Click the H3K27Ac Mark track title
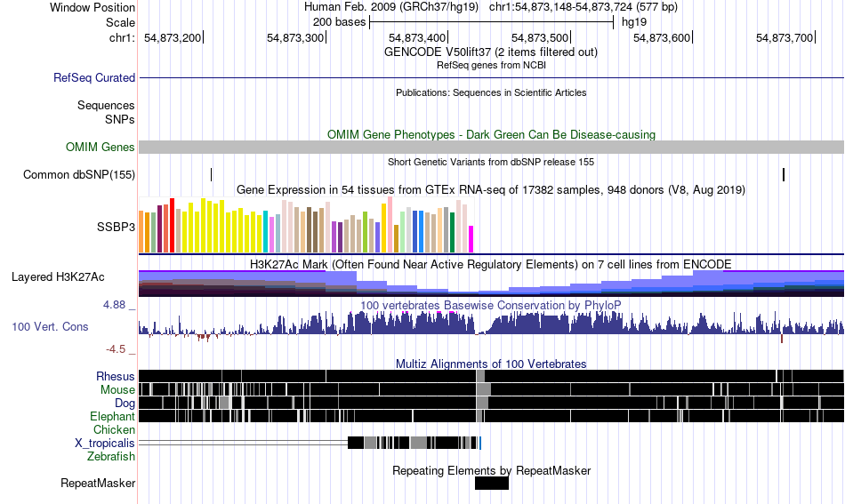845x504 pixels. [x=490, y=264]
